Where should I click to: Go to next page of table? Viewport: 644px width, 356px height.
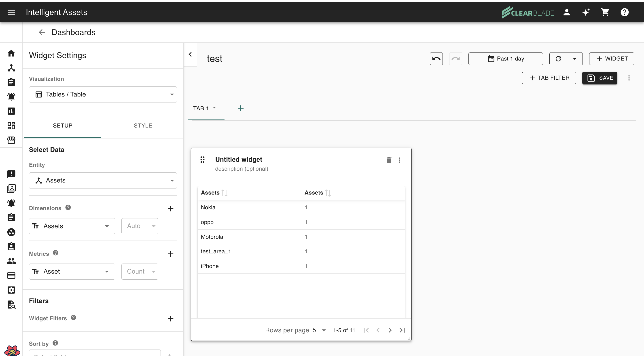pyautogui.click(x=390, y=330)
